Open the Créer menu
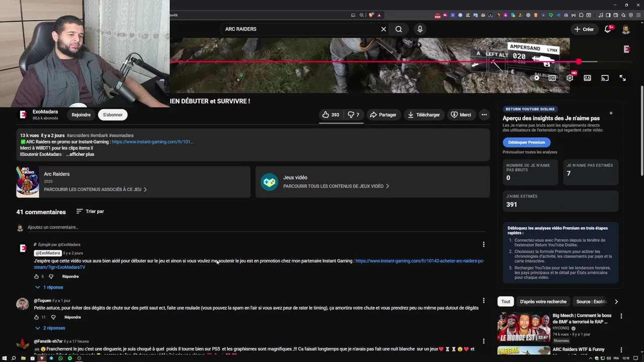This screenshot has height=362, width=644. pyautogui.click(x=584, y=29)
